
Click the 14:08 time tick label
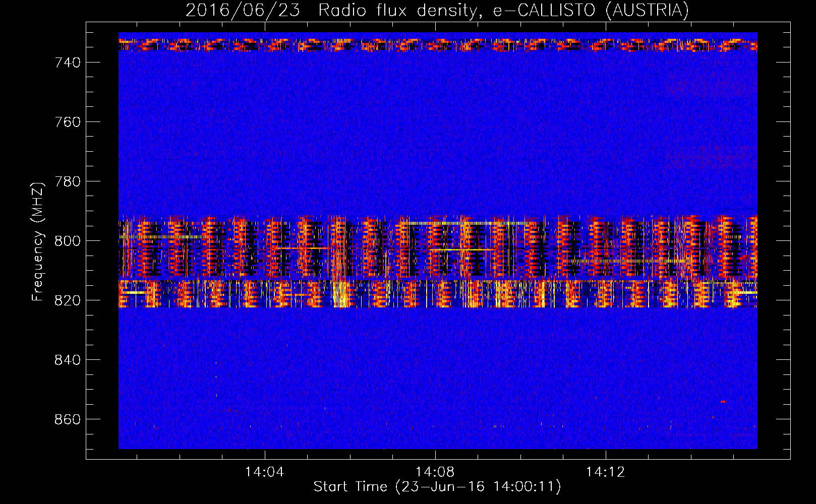[435, 472]
